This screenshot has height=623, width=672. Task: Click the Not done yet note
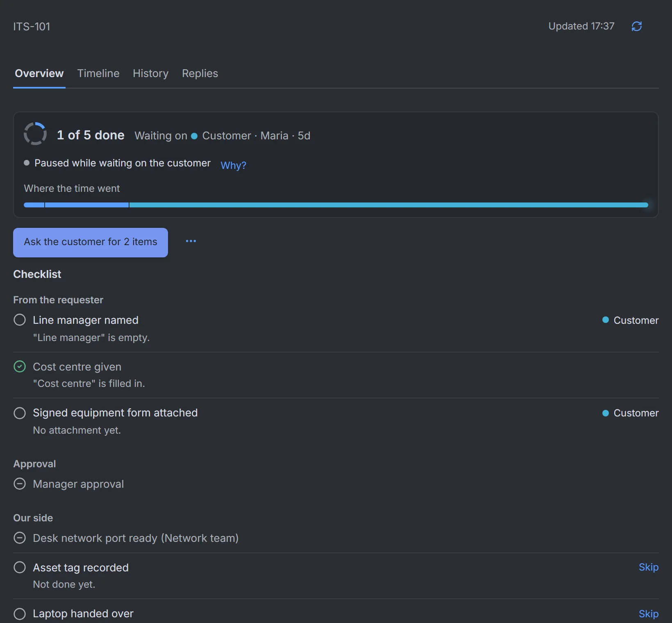tap(64, 584)
